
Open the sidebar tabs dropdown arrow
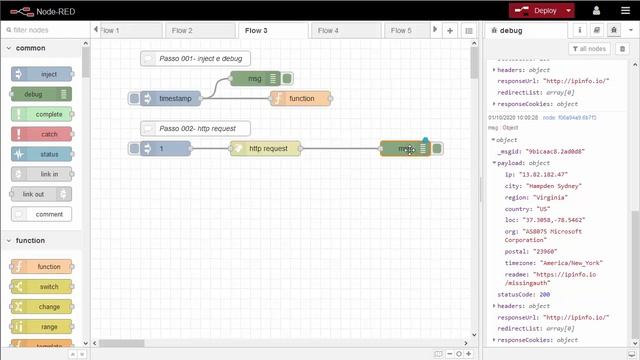(x=631, y=30)
